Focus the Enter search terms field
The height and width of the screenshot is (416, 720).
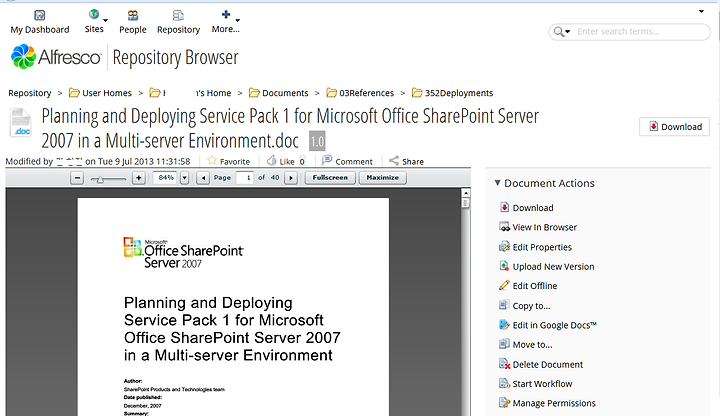coord(640,32)
